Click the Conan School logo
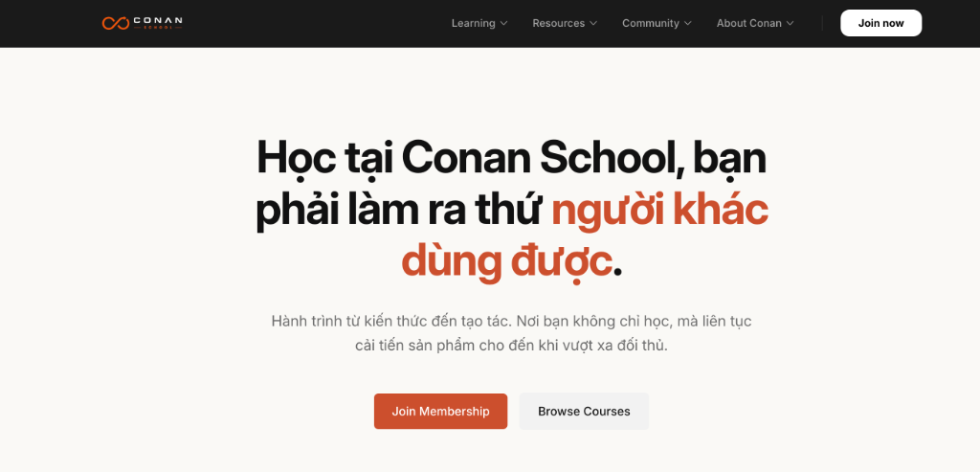The width and height of the screenshot is (980, 472). (142, 23)
